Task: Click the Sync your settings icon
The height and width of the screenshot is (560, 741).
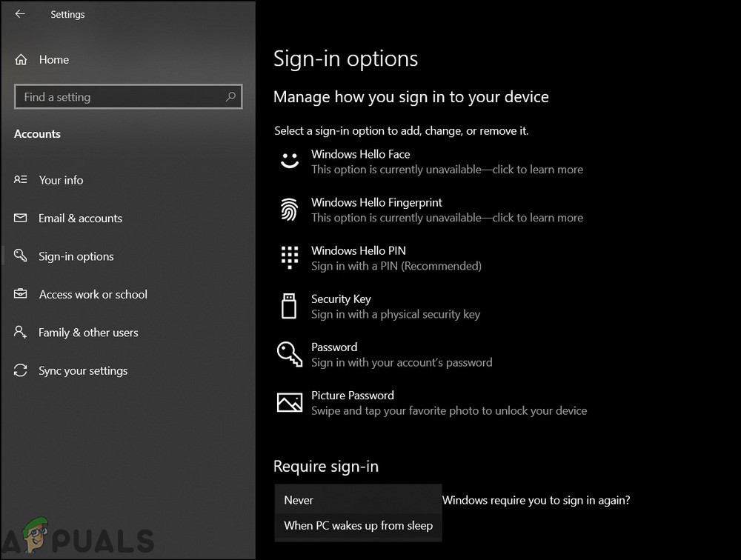Action: (x=20, y=370)
